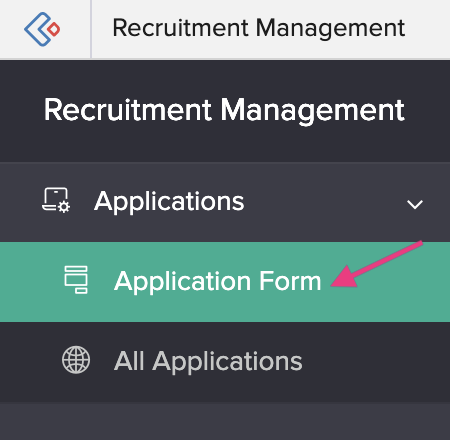Click the word Form in Application Form
The width and height of the screenshot is (450, 440).
point(290,281)
